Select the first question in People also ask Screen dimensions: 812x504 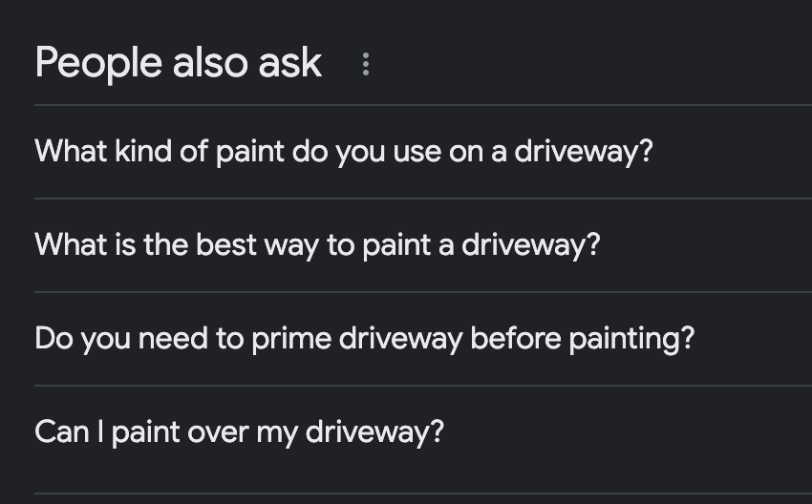pos(343,152)
